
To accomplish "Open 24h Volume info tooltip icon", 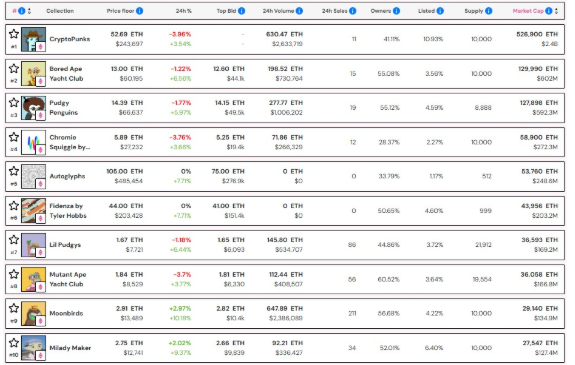I will click(x=300, y=11).
